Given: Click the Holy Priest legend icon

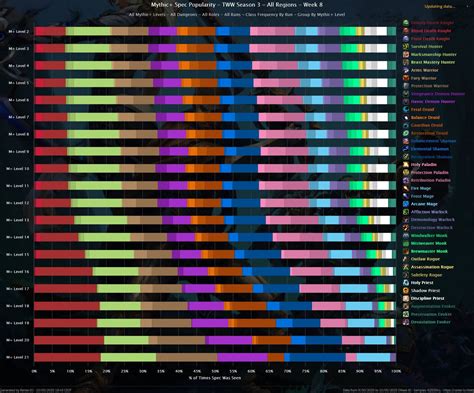Looking at the screenshot, I should tap(406, 283).
